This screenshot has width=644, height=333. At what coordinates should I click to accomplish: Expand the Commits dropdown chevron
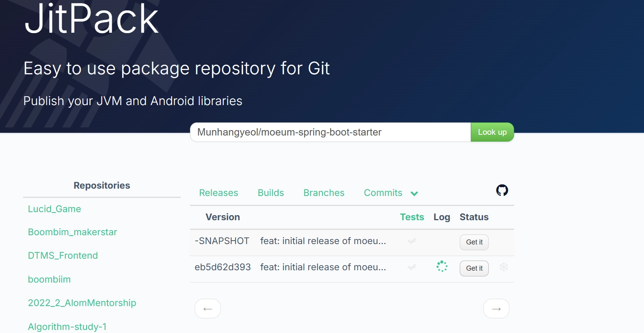[x=414, y=194]
